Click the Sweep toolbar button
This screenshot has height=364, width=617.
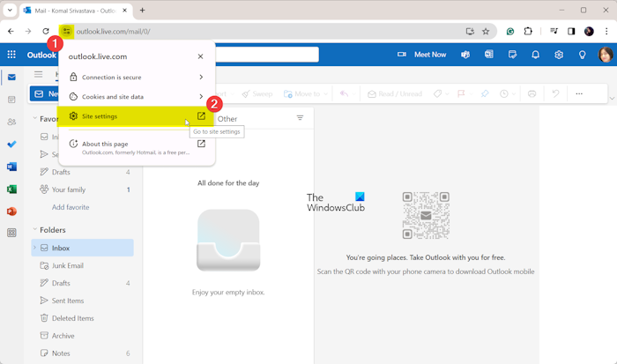(257, 93)
